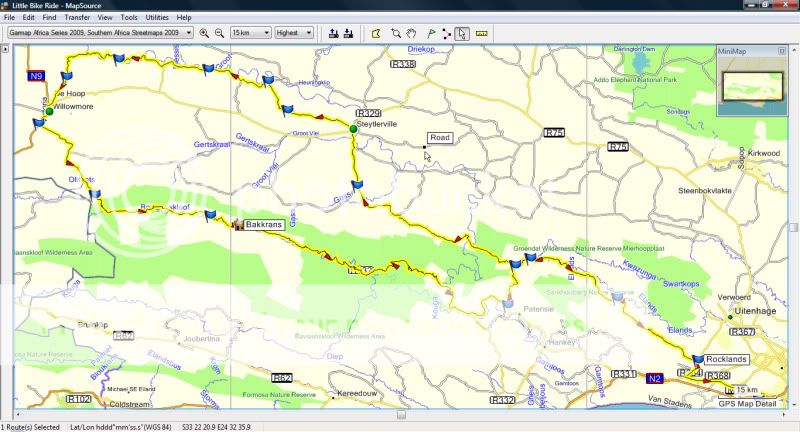Select the Hand pan tool
800x432 pixels.
(x=411, y=34)
